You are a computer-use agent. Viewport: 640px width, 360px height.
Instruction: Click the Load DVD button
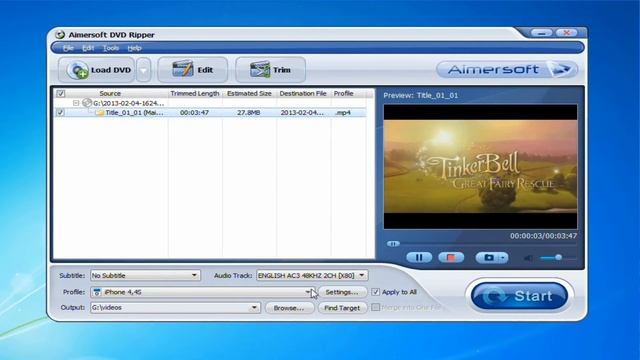click(97, 70)
